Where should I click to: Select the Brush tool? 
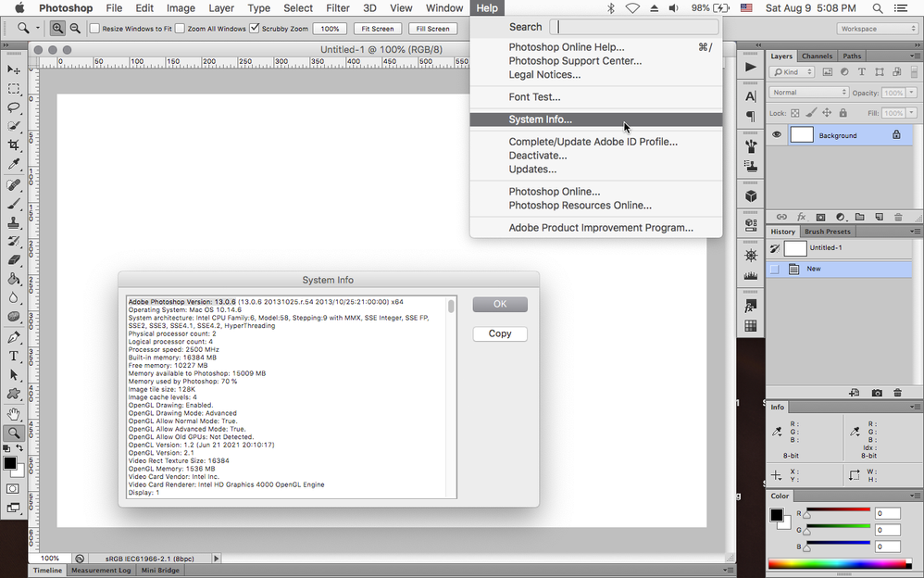coord(13,204)
